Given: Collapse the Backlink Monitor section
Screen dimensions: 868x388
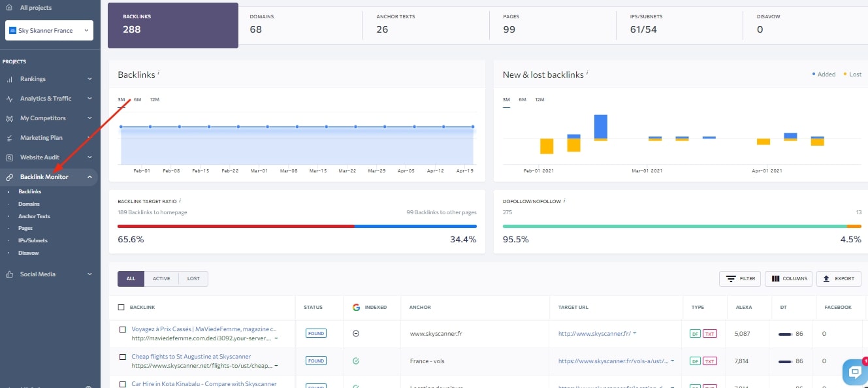Looking at the screenshot, I should 89,176.
